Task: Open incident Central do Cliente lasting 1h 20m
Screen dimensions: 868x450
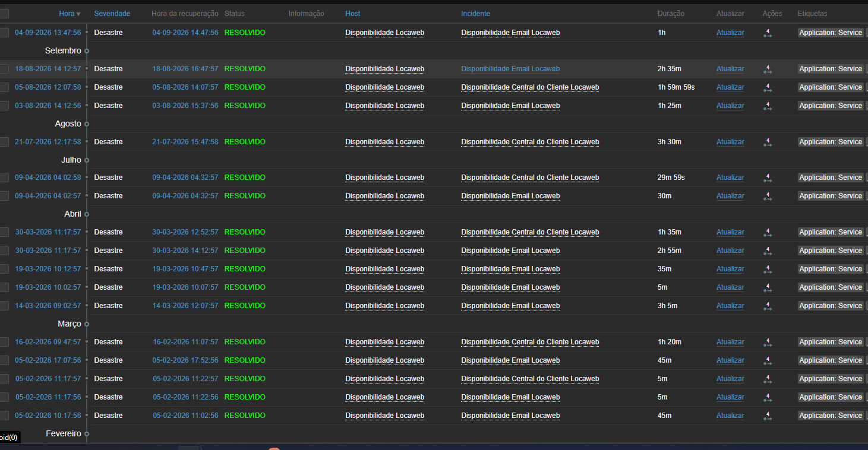Action: [x=530, y=342]
